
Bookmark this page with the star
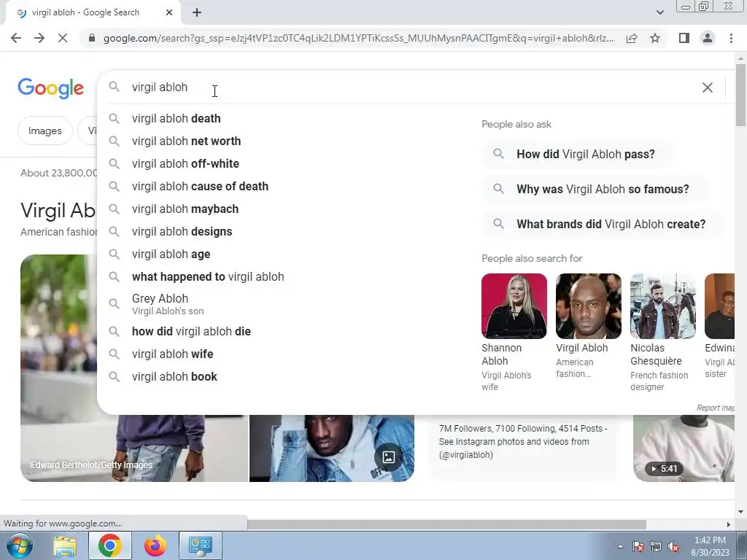pos(655,38)
